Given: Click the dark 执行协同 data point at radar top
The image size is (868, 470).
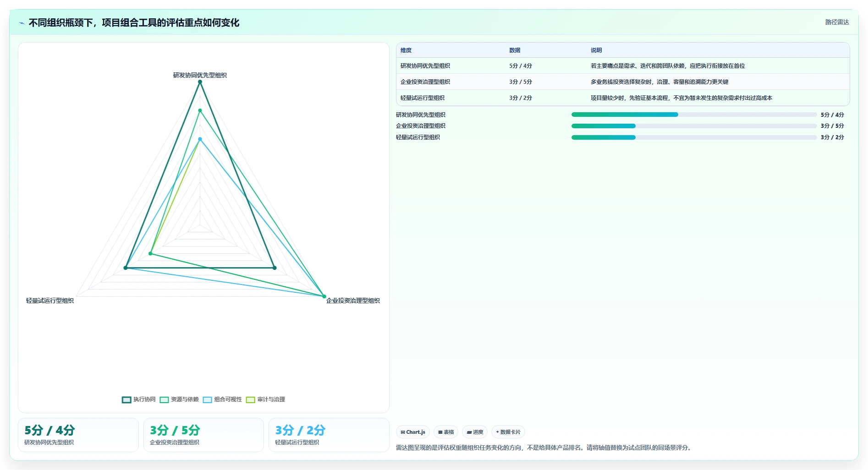Looking at the screenshot, I should tap(200, 82).
